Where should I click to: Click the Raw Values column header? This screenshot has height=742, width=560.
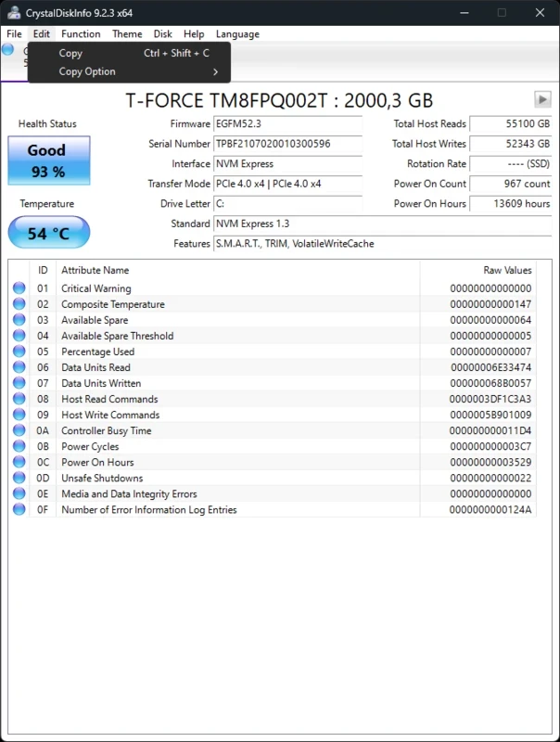pos(507,270)
